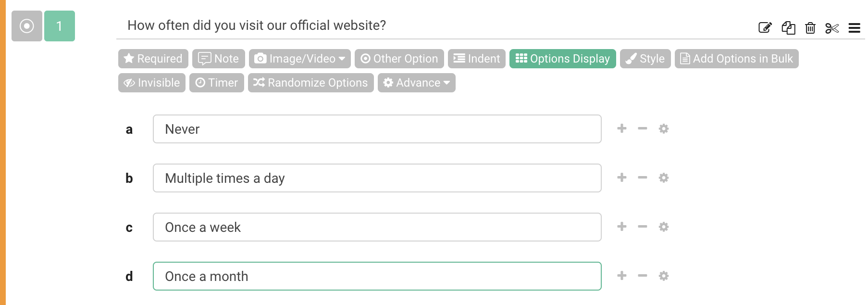The height and width of the screenshot is (305, 868).
Task: Select the Indent option
Action: click(x=476, y=58)
